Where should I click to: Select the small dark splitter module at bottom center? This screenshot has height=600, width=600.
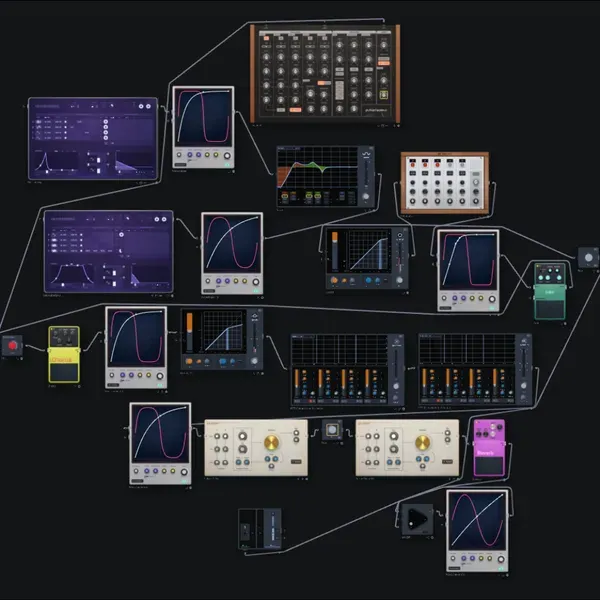click(260, 529)
